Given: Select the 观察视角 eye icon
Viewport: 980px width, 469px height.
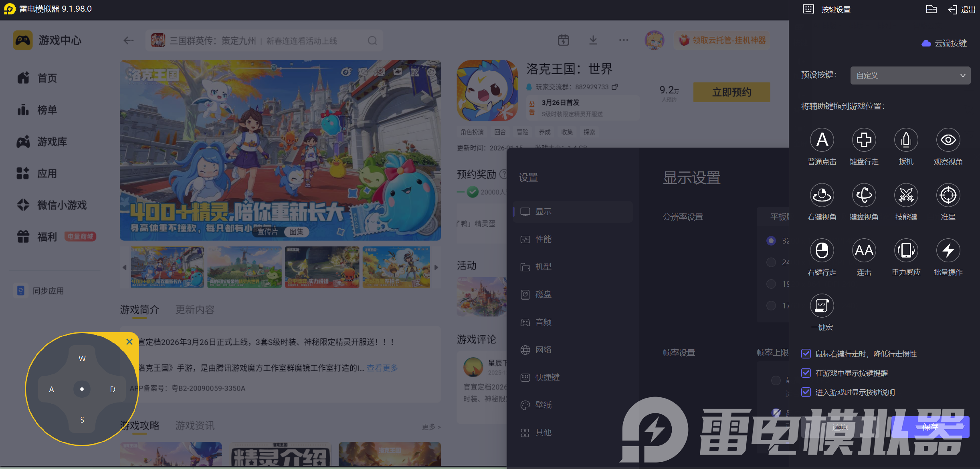Looking at the screenshot, I should click(x=948, y=140).
